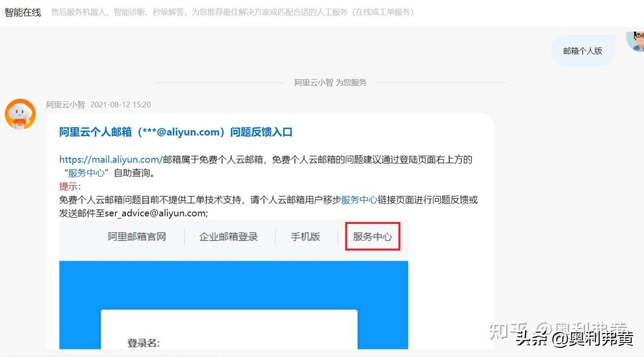Click the 阿里云个人邮箱问题反馈入口 heading link
Viewport: 644px width, 357px height.
pyautogui.click(x=176, y=132)
